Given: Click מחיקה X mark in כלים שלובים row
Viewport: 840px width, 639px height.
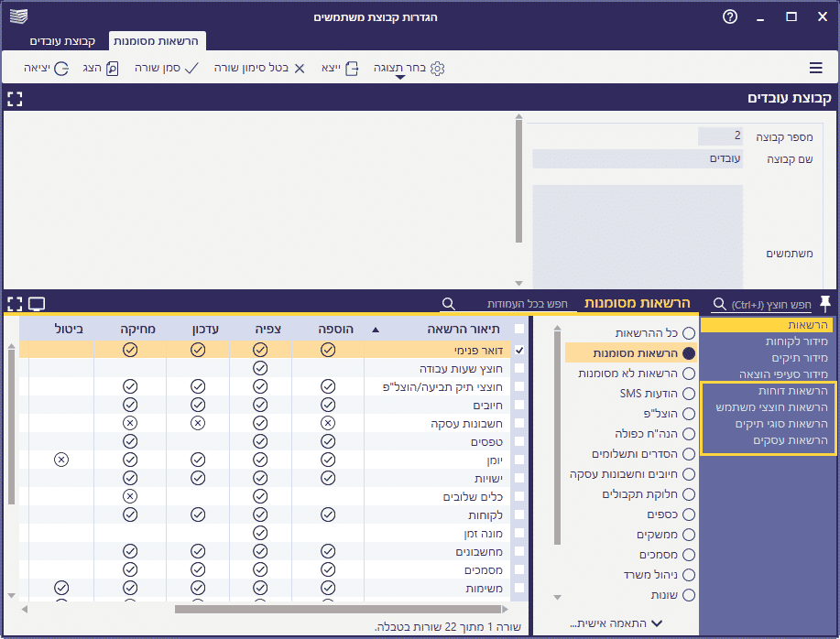Looking at the screenshot, I should click(x=130, y=496).
